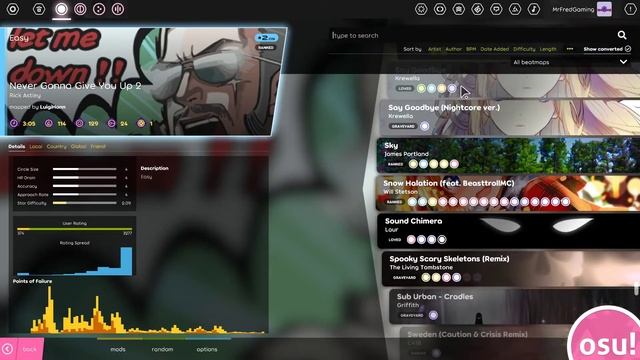
Task: Click the Approach Rate stat bar
Action: point(84,194)
